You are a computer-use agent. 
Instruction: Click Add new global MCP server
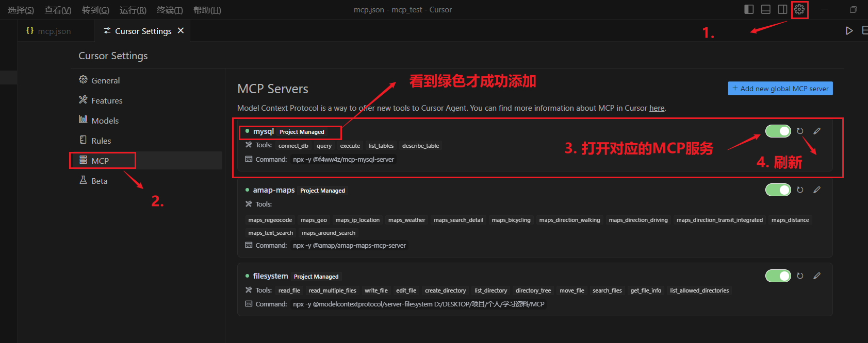780,89
